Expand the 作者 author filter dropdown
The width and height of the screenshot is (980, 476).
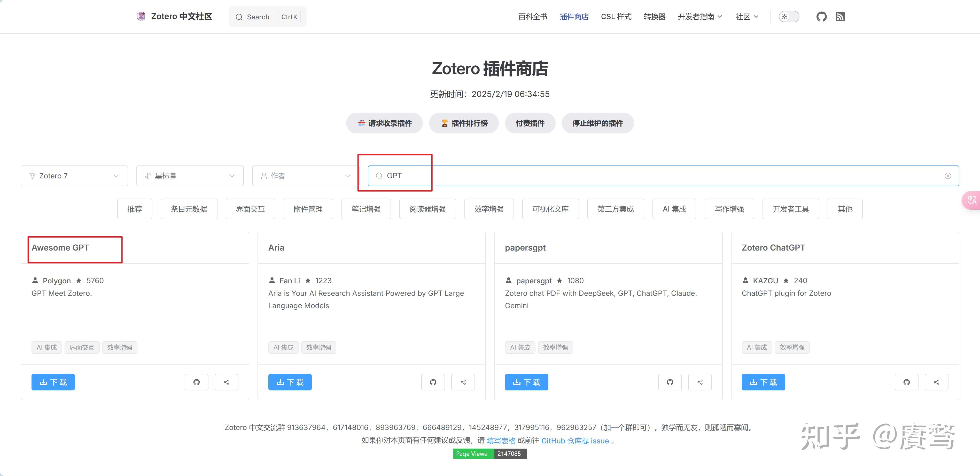[x=305, y=176]
